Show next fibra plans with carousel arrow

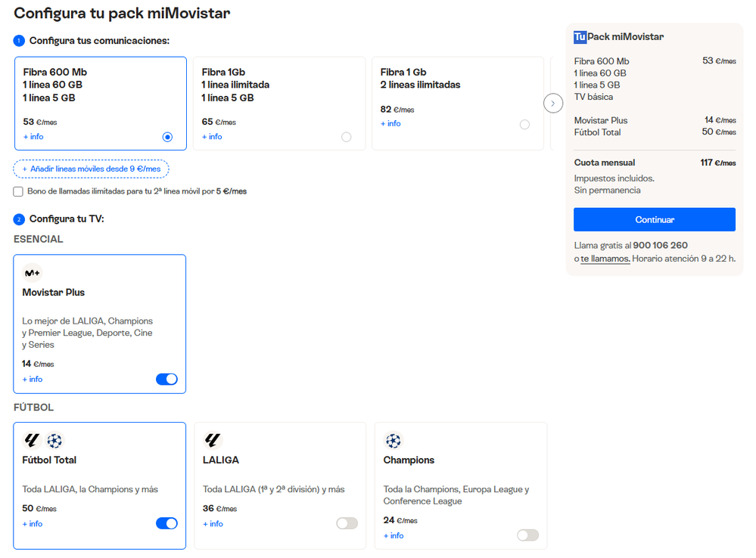[x=553, y=103]
